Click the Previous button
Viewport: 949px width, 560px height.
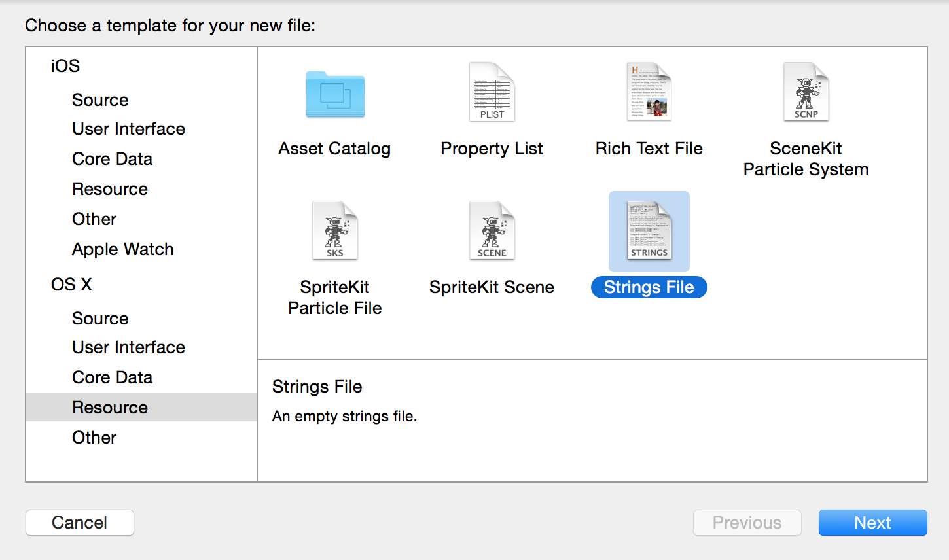pos(747,523)
